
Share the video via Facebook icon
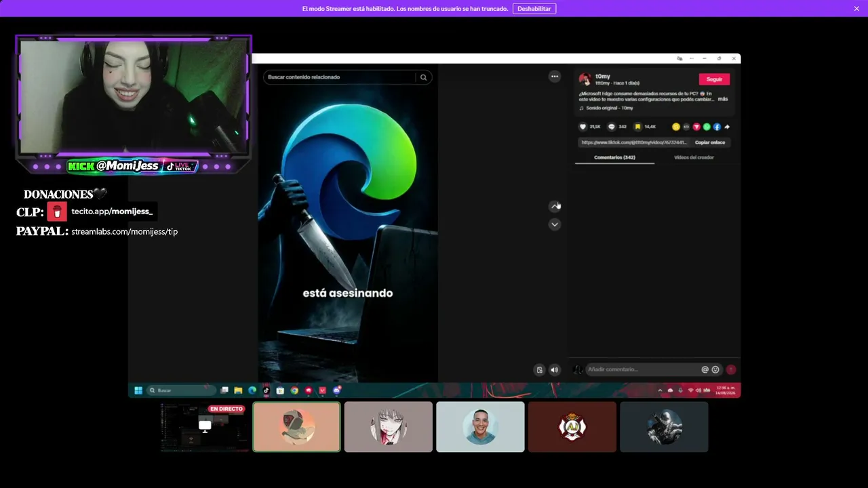tap(717, 127)
